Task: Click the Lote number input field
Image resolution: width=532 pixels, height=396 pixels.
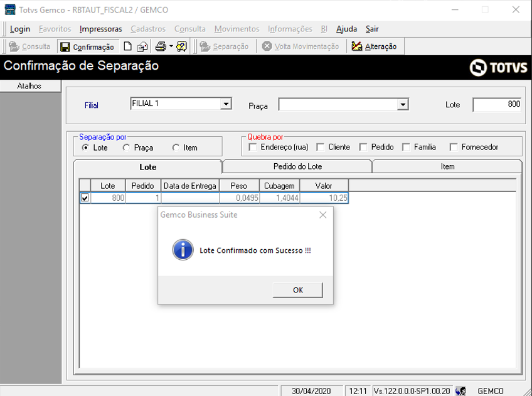Action: 497,105
